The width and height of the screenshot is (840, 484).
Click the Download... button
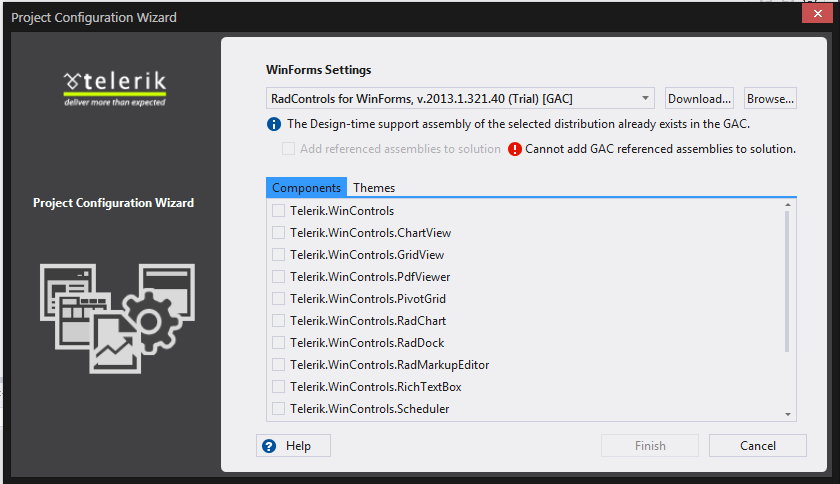point(700,99)
